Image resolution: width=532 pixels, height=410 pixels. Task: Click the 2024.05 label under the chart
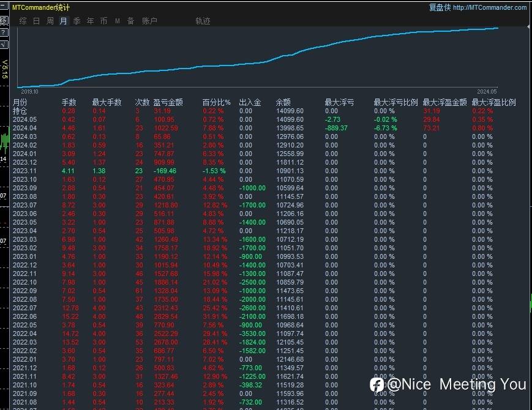point(487,92)
